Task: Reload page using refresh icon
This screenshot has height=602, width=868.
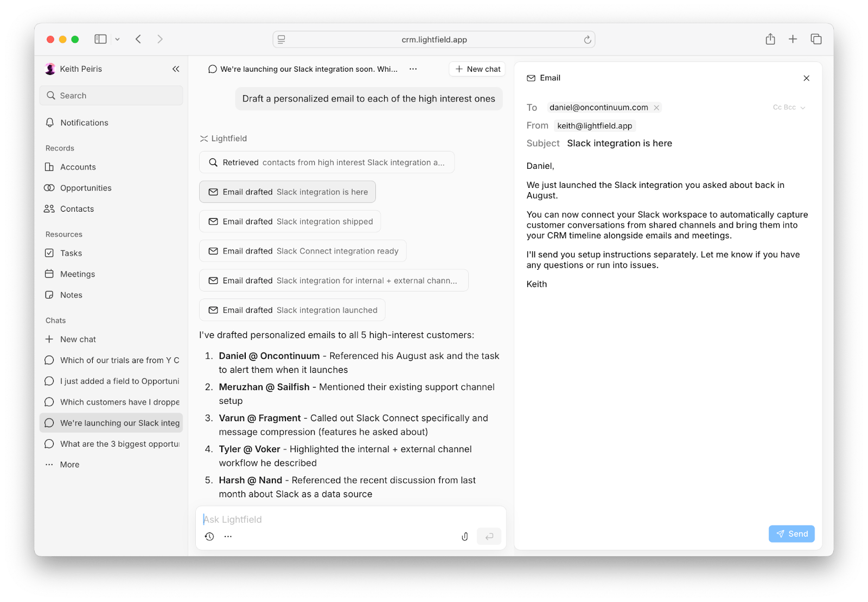Action: pyautogui.click(x=587, y=40)
